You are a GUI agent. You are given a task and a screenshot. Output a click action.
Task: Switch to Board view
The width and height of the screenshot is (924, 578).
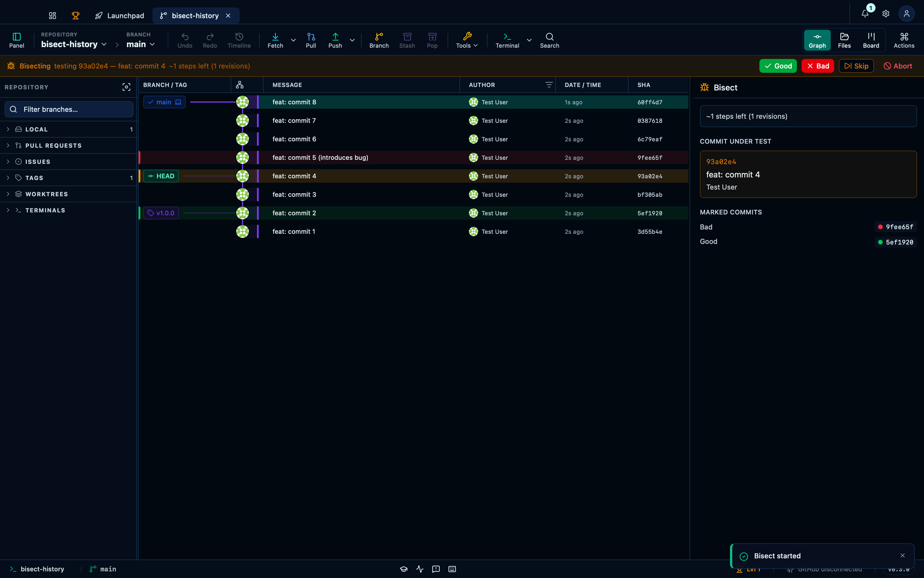(x=871, y=40)
